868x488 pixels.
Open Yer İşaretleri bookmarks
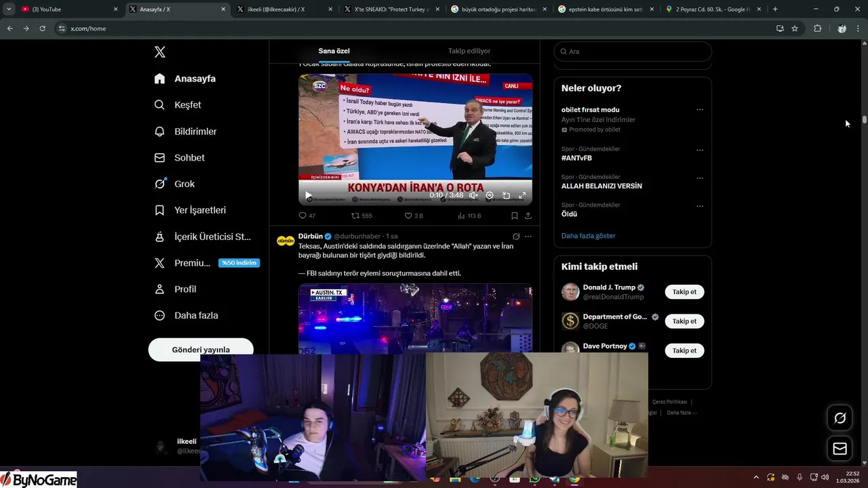click(191, 210)
